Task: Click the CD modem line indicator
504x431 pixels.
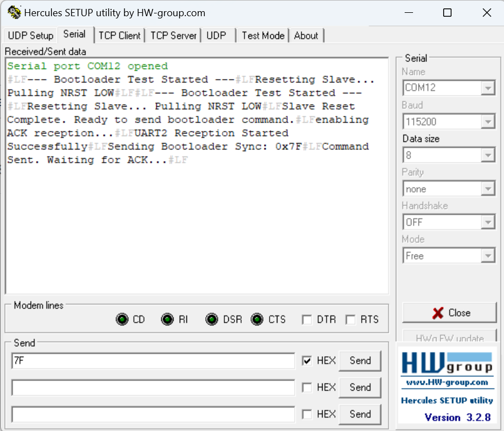Action: [122, 319]
